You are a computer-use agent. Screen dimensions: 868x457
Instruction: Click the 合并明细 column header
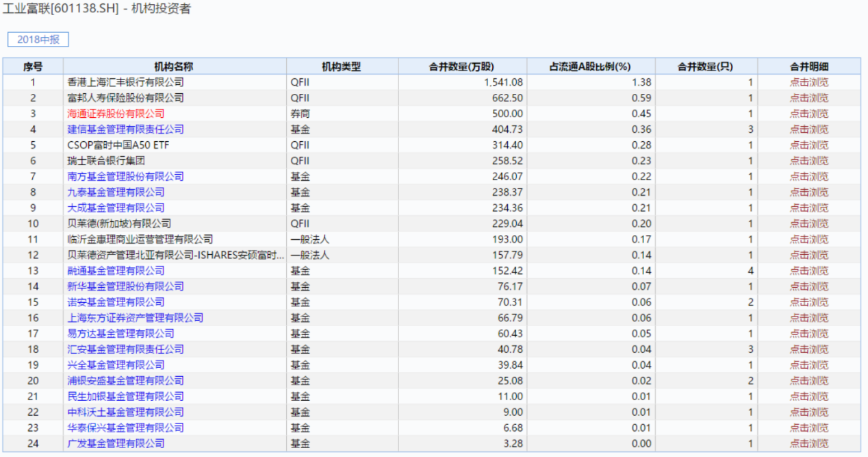pos(809,66)
